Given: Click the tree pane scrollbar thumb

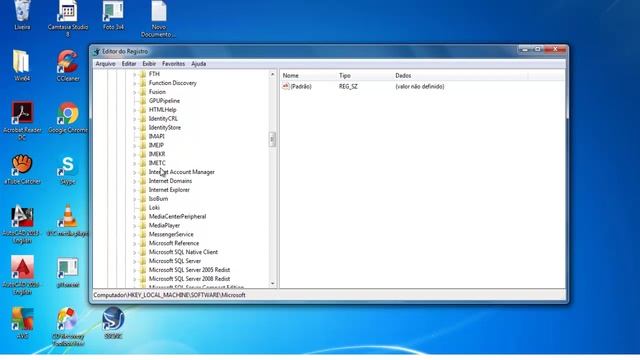Looking at the screenshot, I should pyautogui.click(x=272, y=139).
